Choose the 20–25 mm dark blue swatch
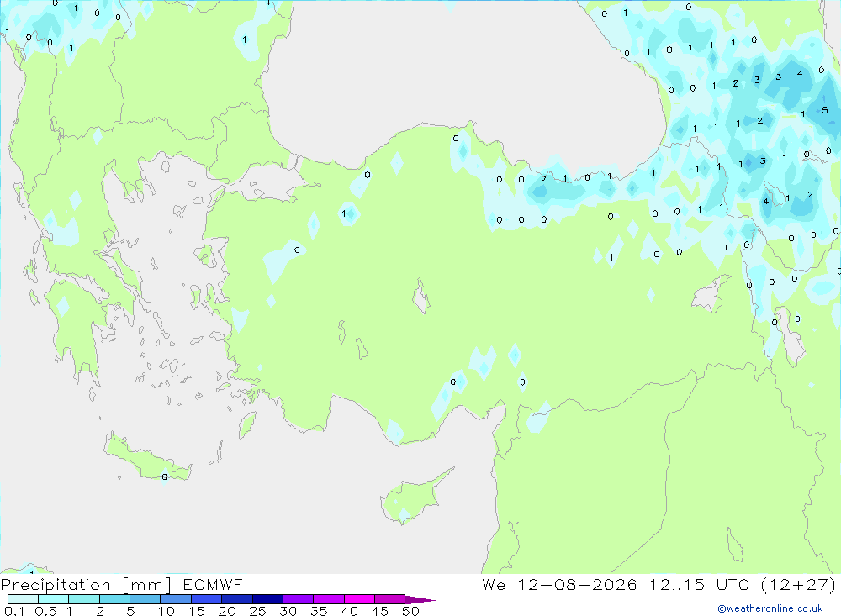841x616 pixels. pos(236,599)
